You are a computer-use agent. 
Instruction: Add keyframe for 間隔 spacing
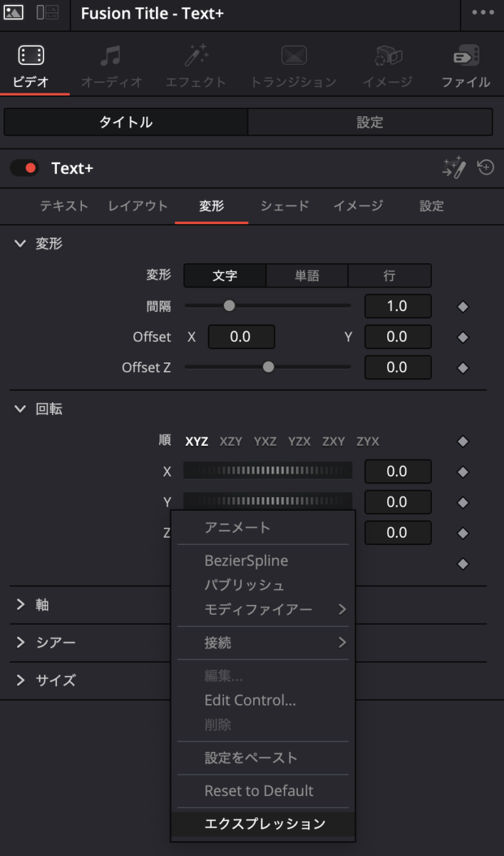(x=463, y=307)
